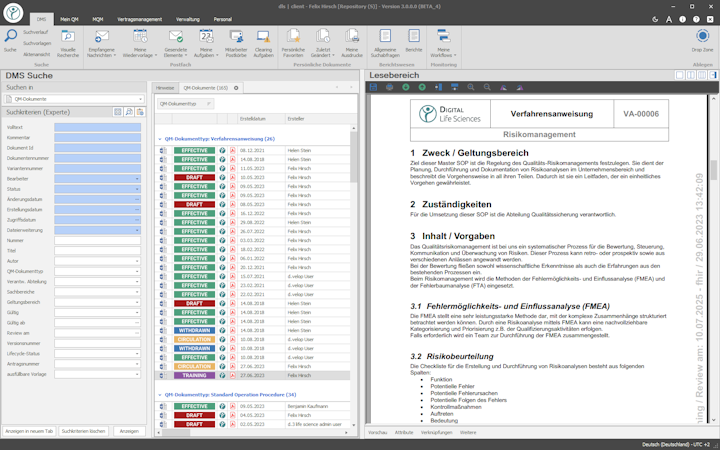Open Allgemeine Suchabfragen

point(385,44)
